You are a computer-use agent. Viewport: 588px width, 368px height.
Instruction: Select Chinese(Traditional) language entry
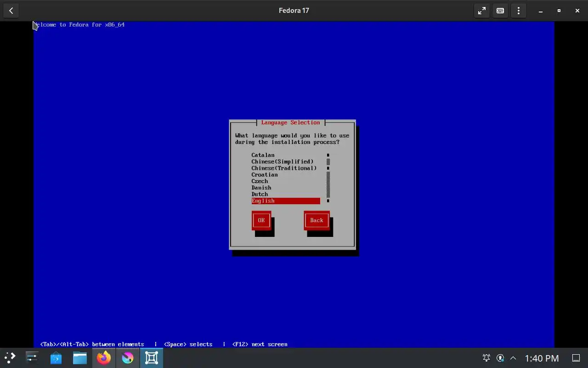tap(286, 168)
